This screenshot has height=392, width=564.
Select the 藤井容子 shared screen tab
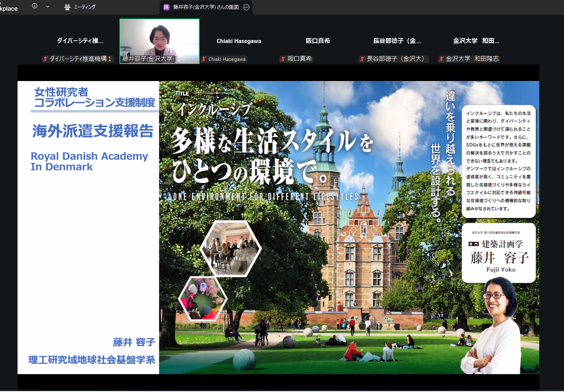(206, 7)
